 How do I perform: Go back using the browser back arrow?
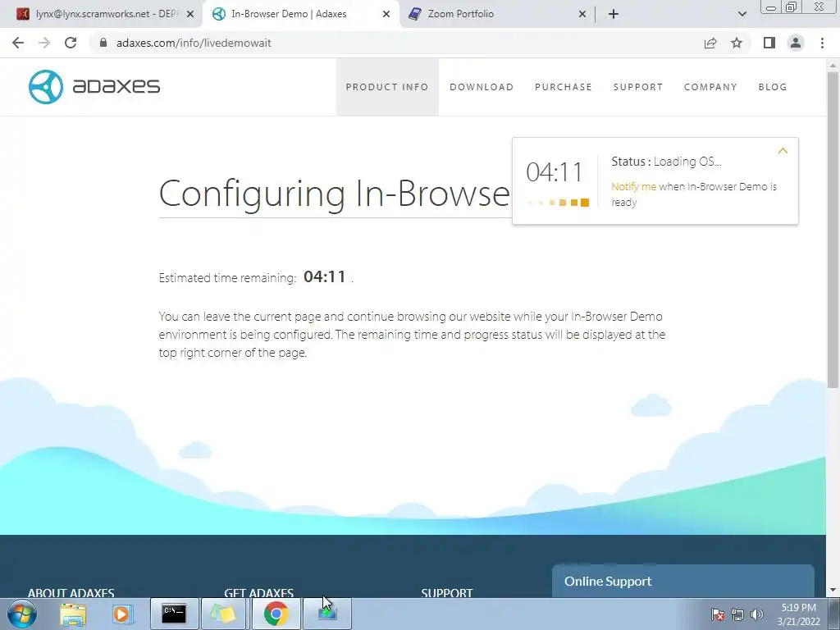pyautogui.click(x=18, y=43)
